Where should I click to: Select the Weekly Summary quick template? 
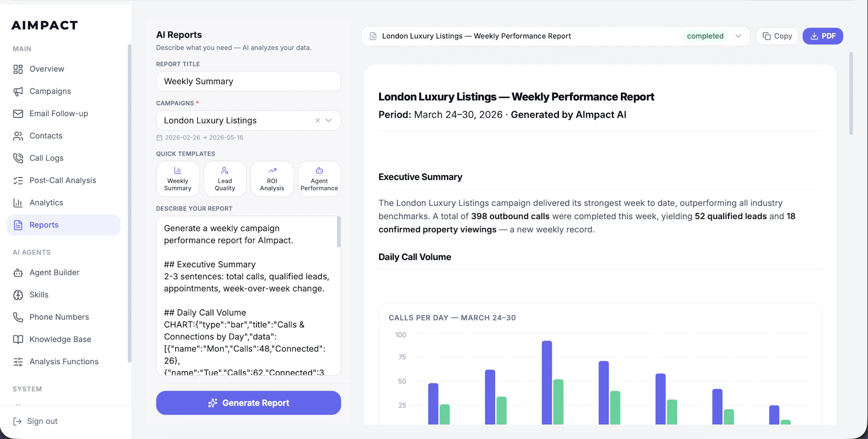[178, 179]
